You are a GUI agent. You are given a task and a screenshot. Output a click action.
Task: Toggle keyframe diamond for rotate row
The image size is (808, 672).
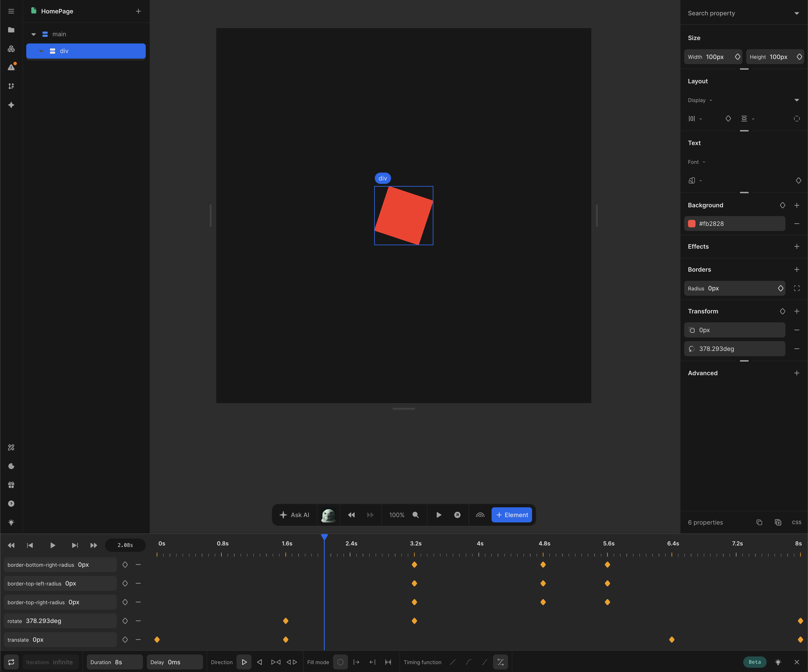[x=125, y=621]
